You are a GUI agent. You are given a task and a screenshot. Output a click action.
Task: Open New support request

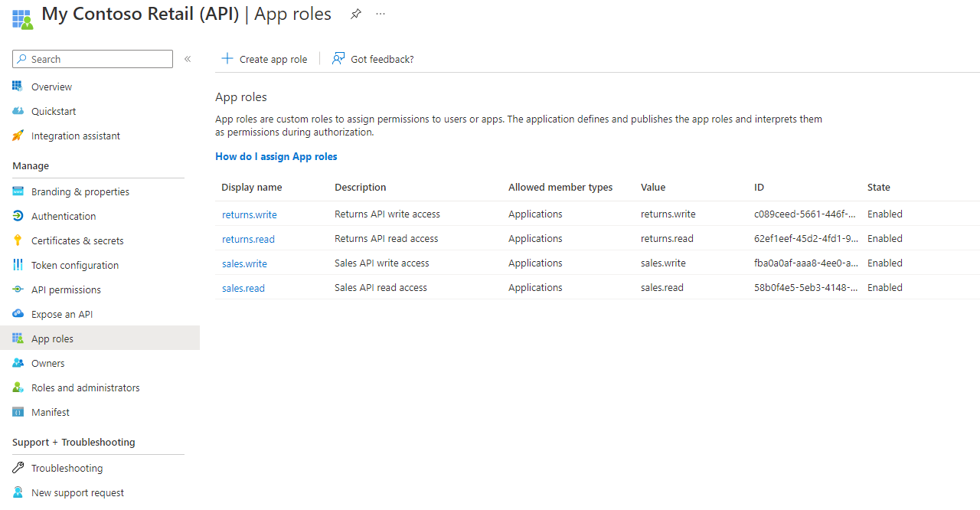coord(77,492)
